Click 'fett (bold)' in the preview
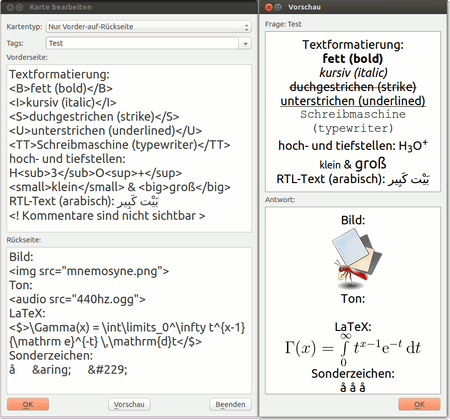 coord(353,59)
